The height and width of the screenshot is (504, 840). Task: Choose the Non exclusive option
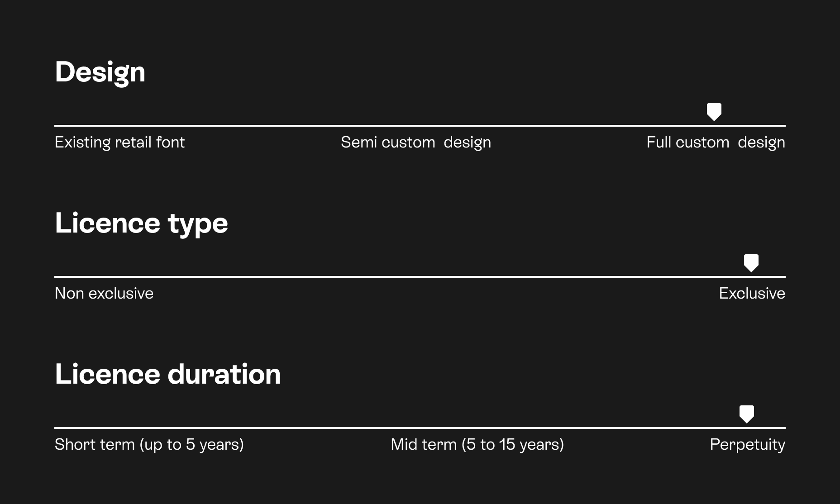click(x=104, y=294)
